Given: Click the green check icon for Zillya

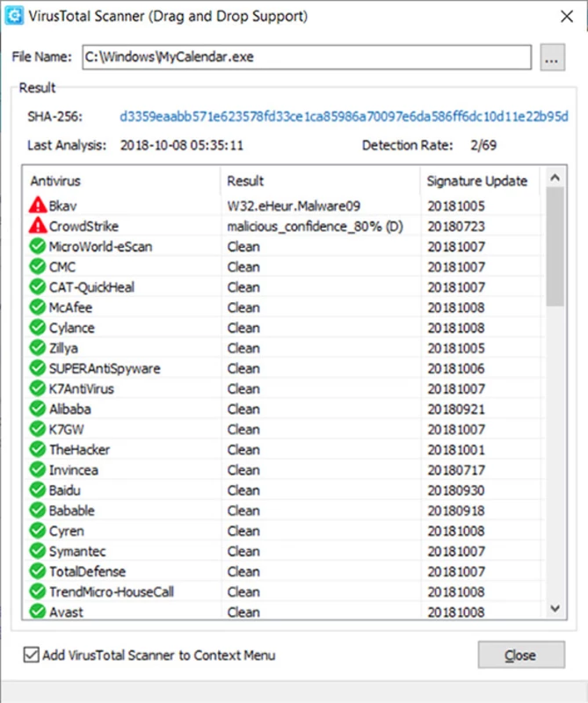Looking at the screenshot, I should tap(38, 347).
